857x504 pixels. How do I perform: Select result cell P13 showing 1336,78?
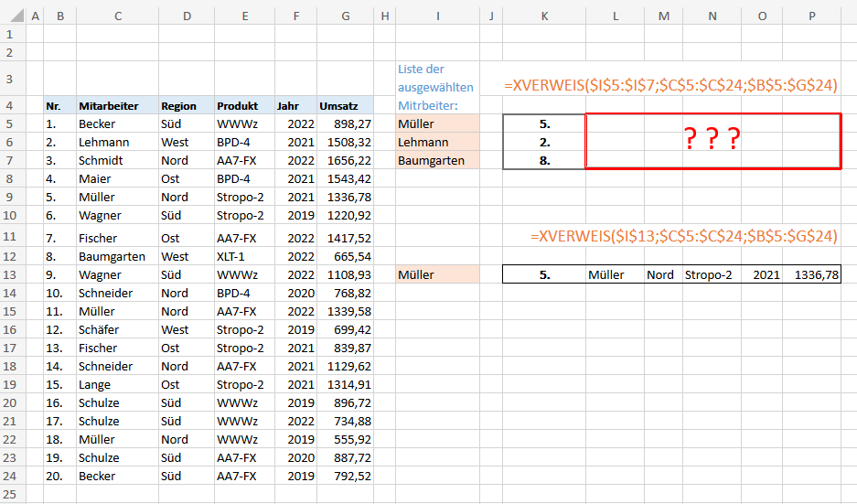(x=811, y=274)
